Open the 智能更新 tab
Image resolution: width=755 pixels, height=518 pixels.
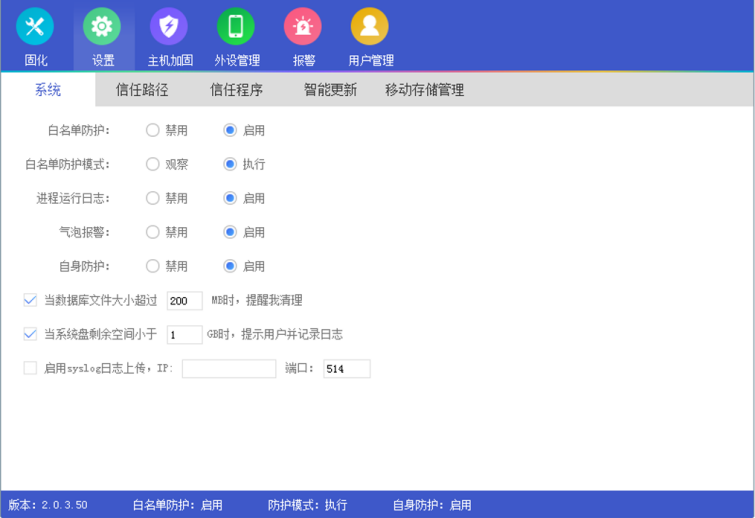click(330, 90)
